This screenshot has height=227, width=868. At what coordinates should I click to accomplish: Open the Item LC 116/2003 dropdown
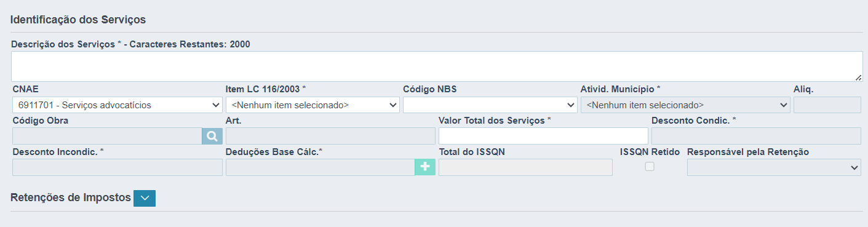click(x=313, y=105)
